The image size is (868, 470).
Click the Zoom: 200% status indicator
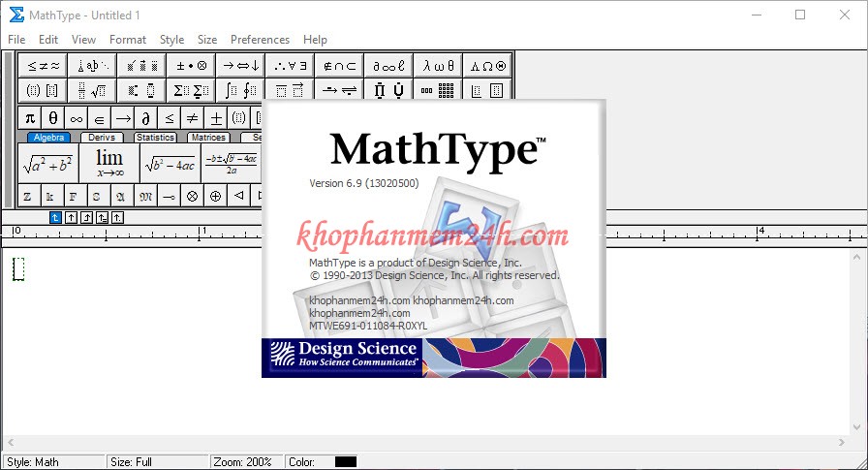coord(242,462)
